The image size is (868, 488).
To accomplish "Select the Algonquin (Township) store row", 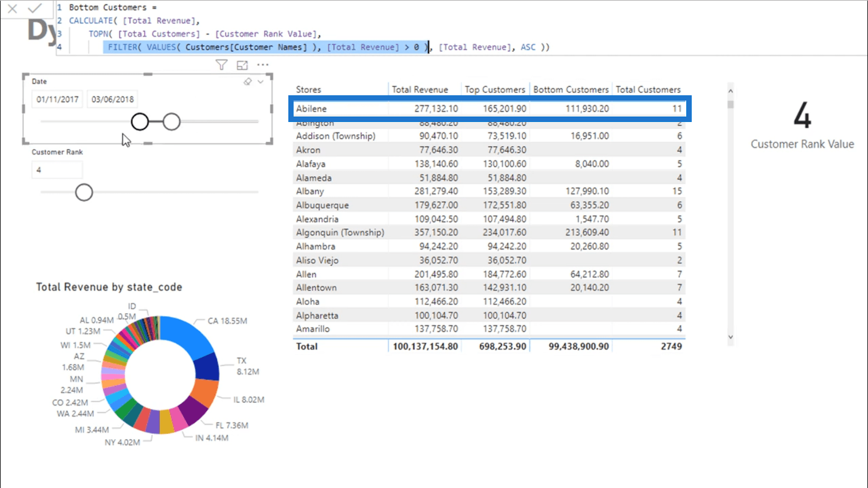I will [489, 233].
